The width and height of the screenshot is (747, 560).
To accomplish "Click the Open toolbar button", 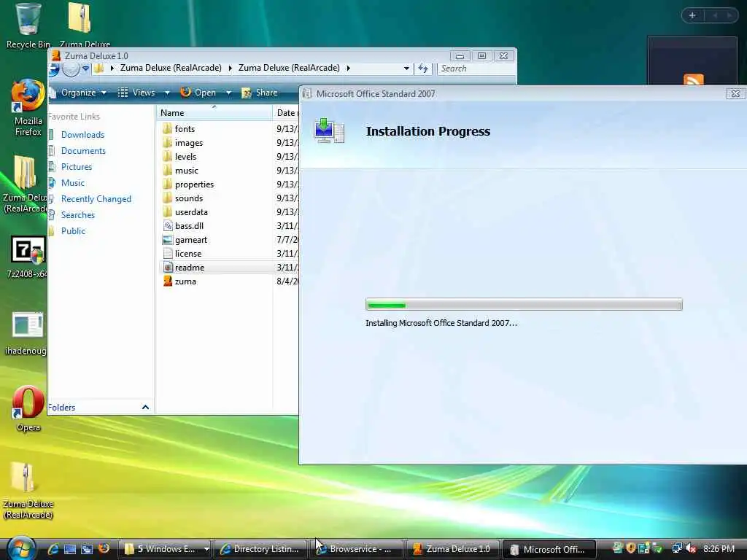I will tap(198, 93).
